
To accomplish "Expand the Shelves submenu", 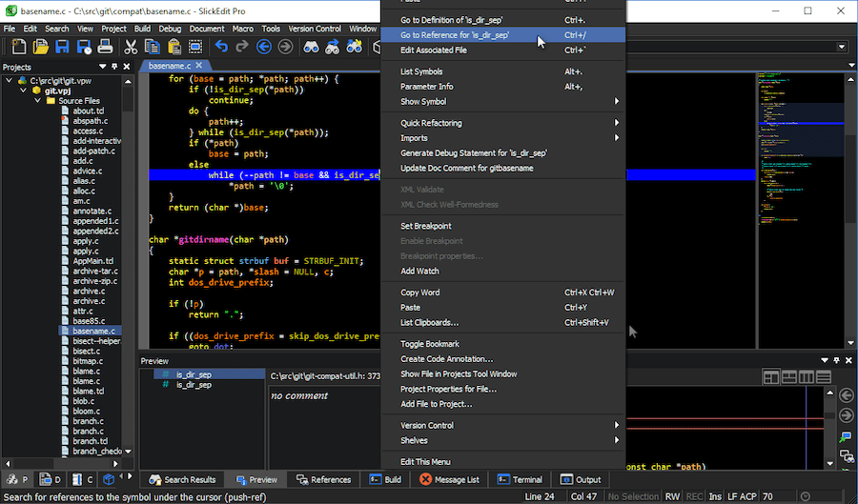I will click(617, 440).
